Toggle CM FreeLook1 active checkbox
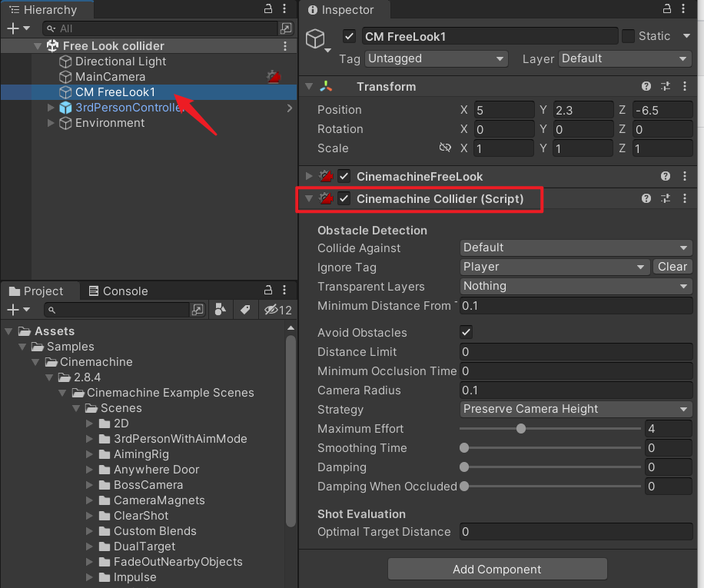This screenshot has height=588, width=704. click(349, 36)
